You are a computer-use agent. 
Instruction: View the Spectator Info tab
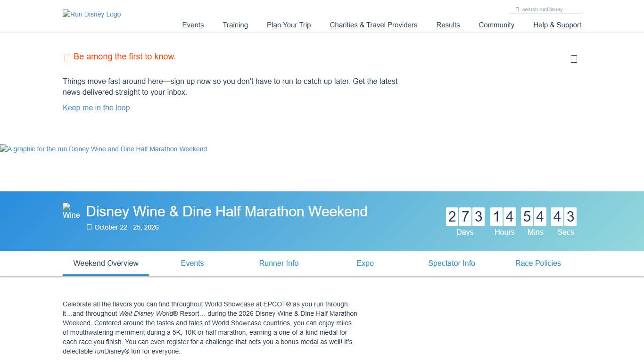click(452, 263)
